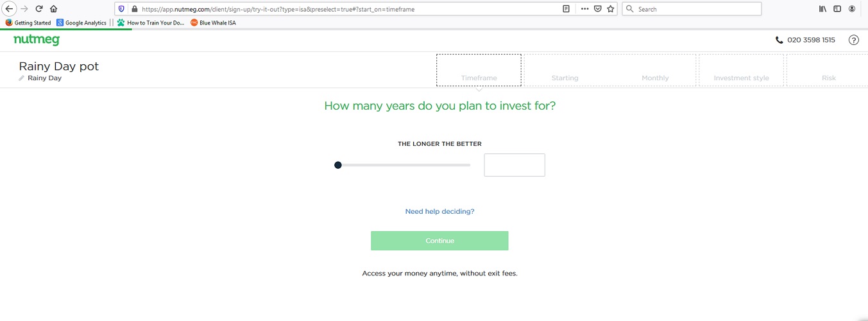Select the Investment style step tab
This screenshot has width=868, height=321.
741,71
